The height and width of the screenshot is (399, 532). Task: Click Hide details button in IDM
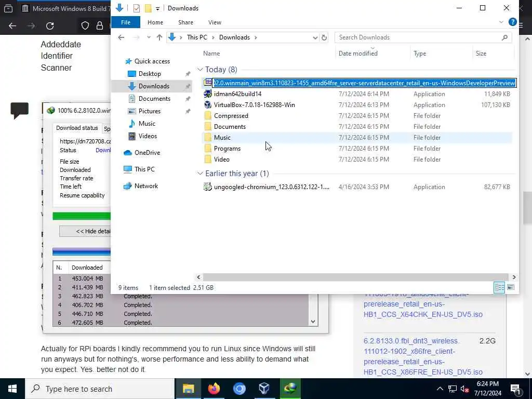pos(85,231)
